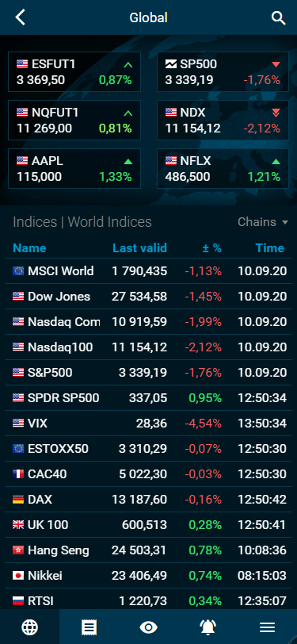Open the NFLX quote tile
Screen dimensions: 297x644
pyautogui.click(x=223, y=168)
